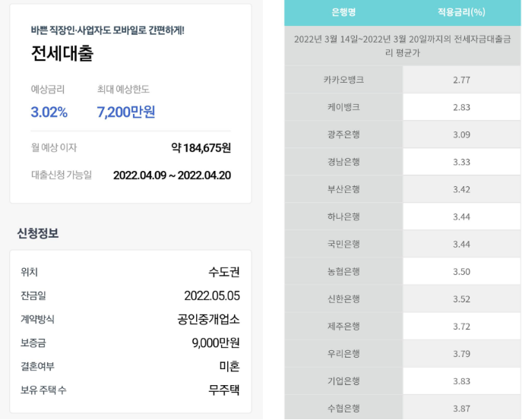Click the 전세대출 title
The height and width of the screenshot is (420, 522).
62,53
